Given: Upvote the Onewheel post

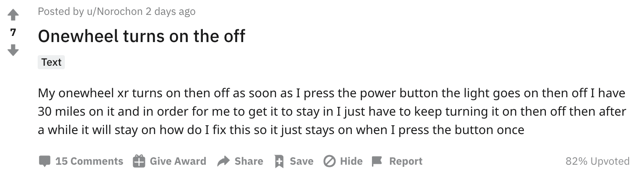Looking at the screenshot, I should (13, 15).
